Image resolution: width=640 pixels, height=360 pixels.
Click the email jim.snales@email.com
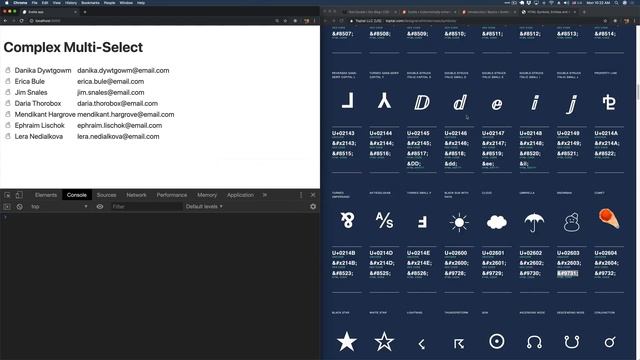111,92
